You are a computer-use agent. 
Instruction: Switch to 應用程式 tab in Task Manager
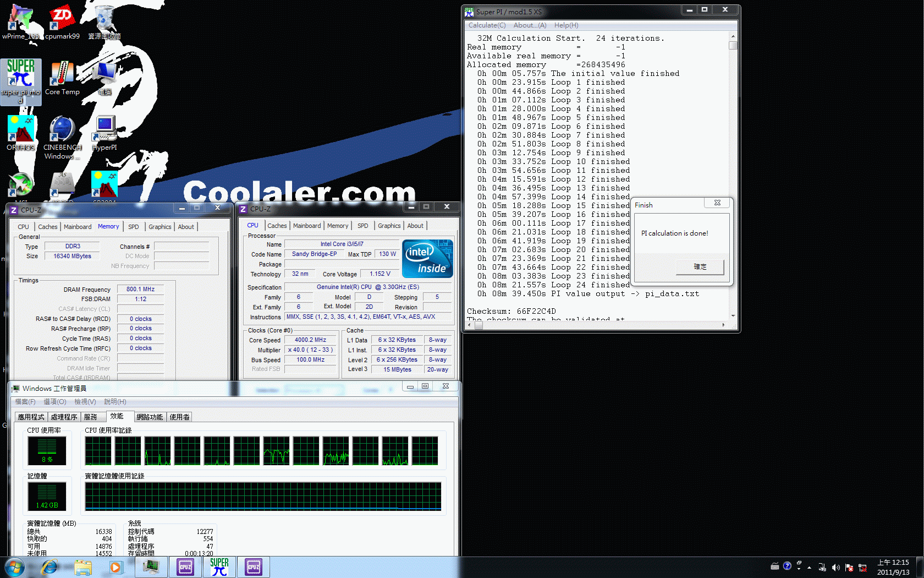pos(31,417)
